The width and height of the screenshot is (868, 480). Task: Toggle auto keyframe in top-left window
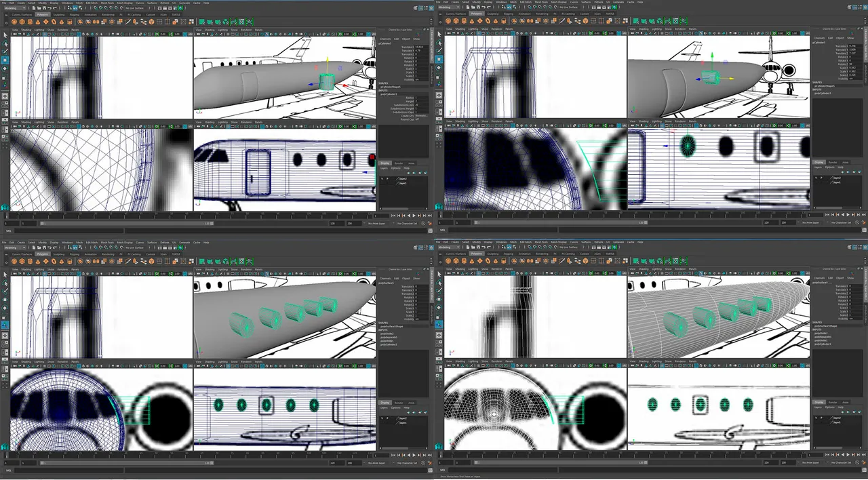[x=423, y=223]
